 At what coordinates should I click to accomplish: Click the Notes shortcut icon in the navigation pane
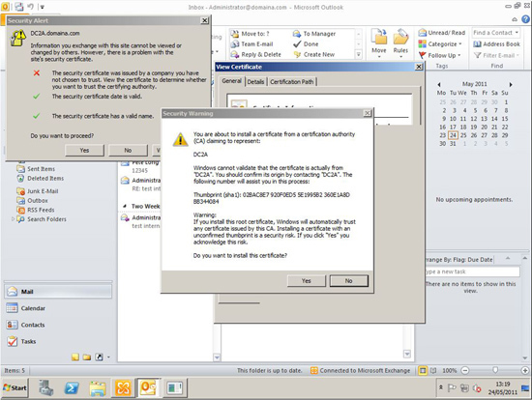click(x=75, y=357)
